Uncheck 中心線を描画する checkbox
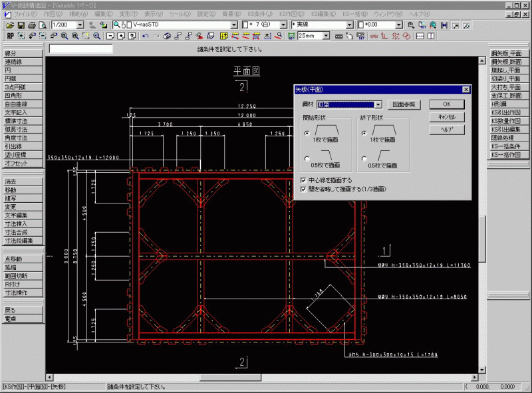 (303, 180)
